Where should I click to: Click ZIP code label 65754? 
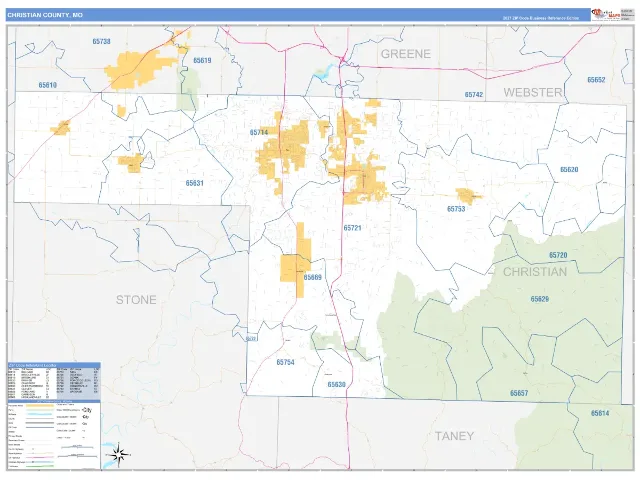tap(285, 362)
